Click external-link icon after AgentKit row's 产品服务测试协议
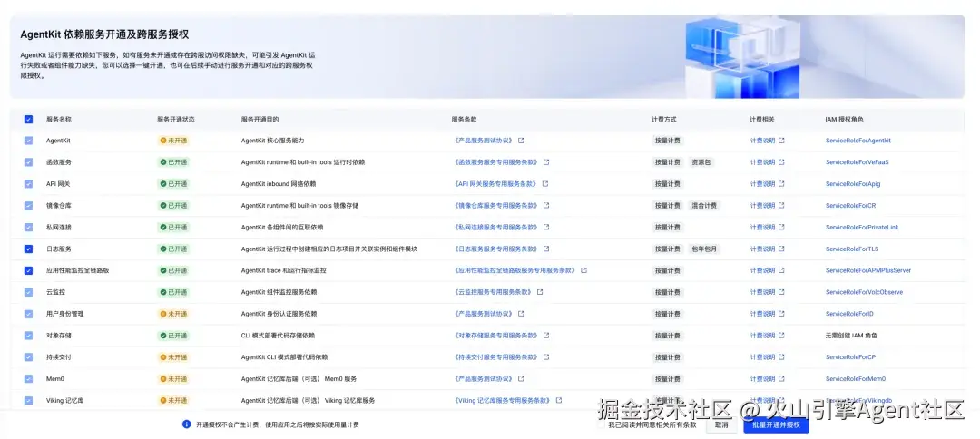The height and width of the screenshot is (439, 980). 521,141
